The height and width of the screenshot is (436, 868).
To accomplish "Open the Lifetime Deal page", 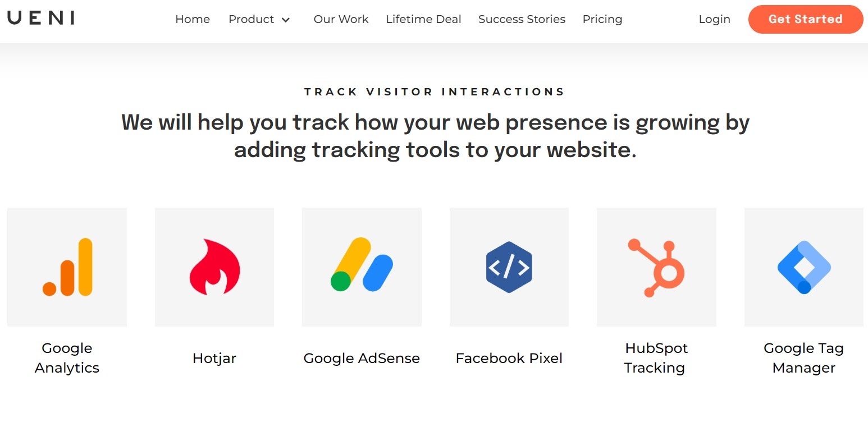I will pos(423,19).
